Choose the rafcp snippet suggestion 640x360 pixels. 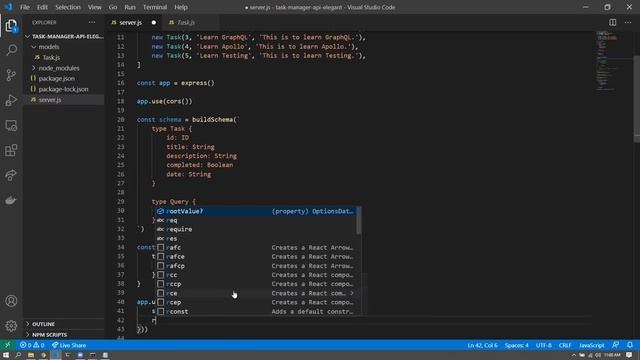[x=256, y=266]
